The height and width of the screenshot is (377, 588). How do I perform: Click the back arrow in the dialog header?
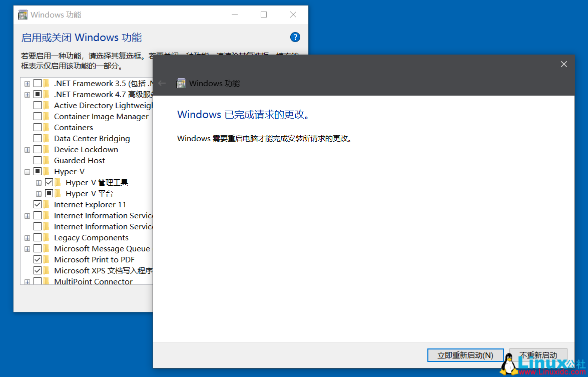162,83
